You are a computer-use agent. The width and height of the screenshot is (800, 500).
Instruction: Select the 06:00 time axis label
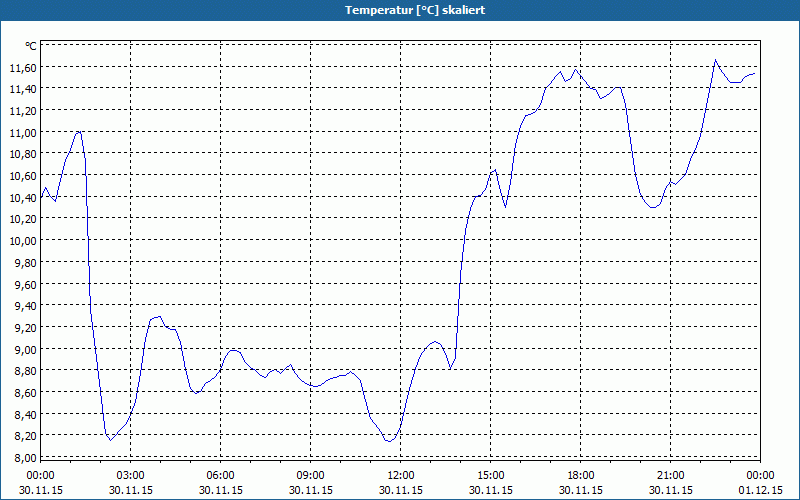221,475
